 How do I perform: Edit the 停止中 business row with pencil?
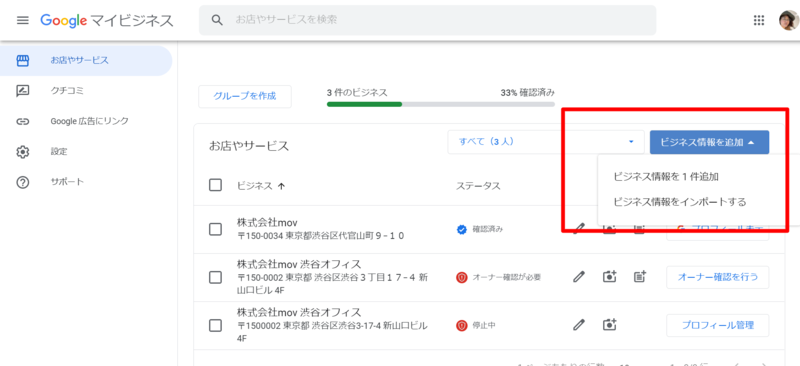[x=578, y=325]
